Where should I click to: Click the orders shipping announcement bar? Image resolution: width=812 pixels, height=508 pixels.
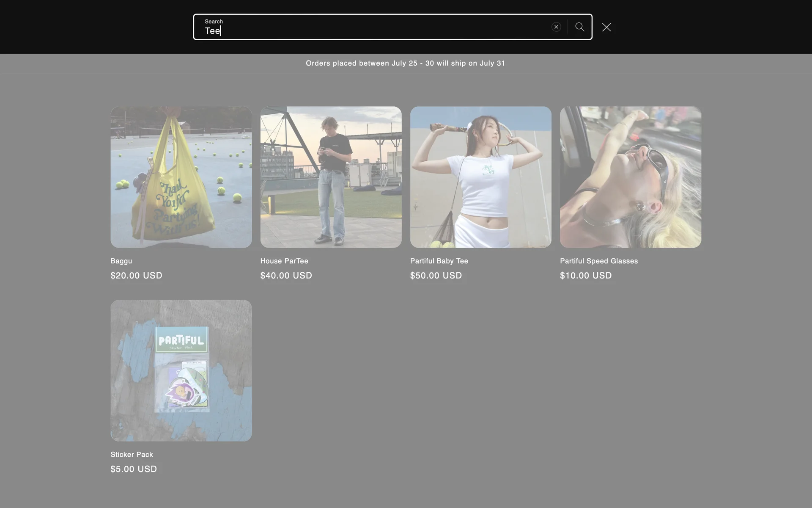coord(405,63)
